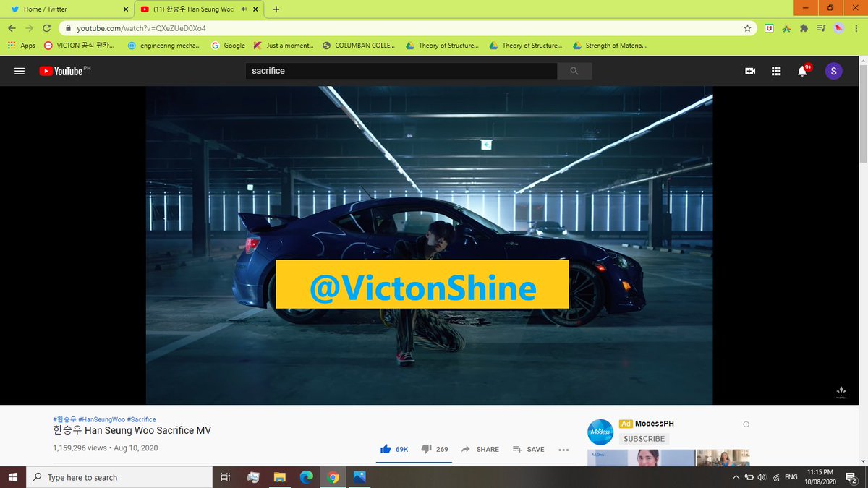
Task: Share the Han Seung Woo video
Action: pyautogui.click(x=480, y=449)
